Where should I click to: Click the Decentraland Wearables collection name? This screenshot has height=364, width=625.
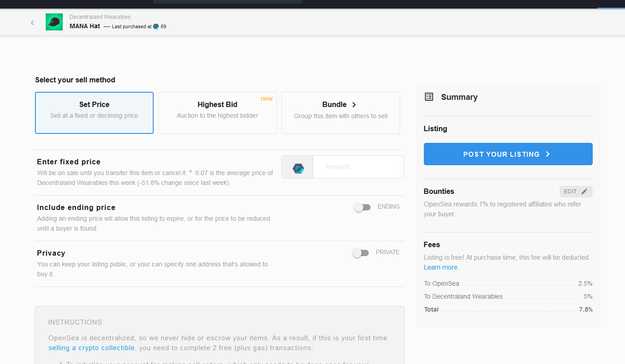tap(100, 17)
